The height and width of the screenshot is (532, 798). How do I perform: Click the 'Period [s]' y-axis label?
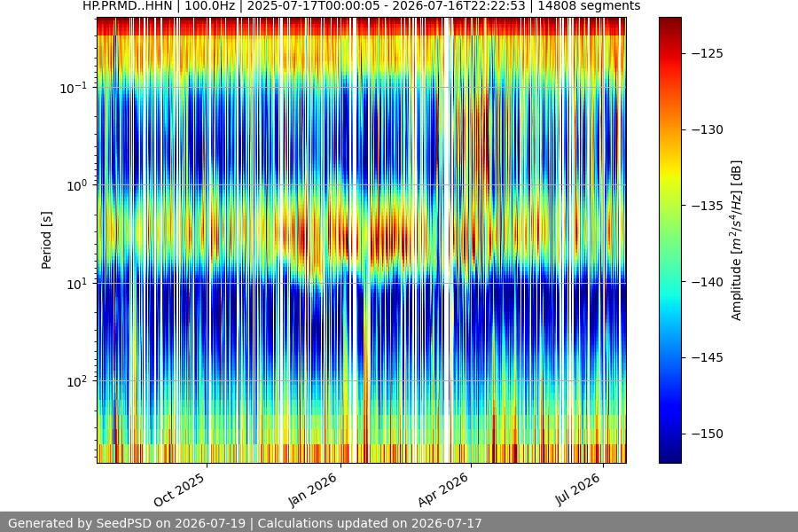pyautogui.click(x=46, y=240)
